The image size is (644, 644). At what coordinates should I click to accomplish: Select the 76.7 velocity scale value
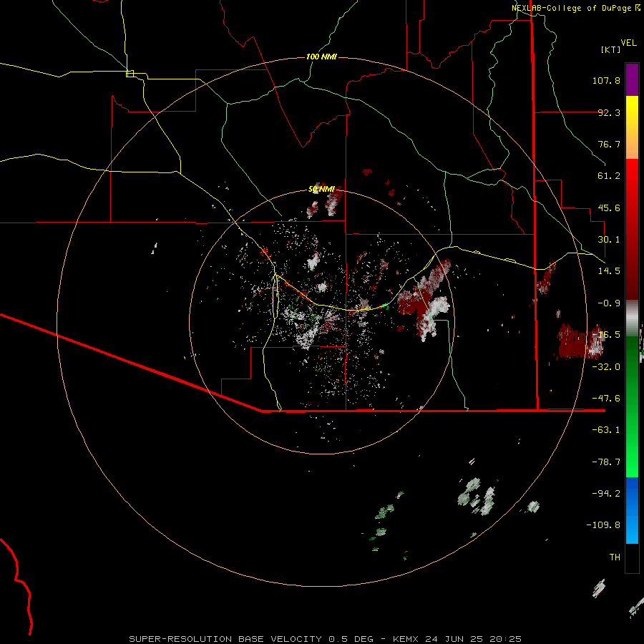[x=609, y=144]
